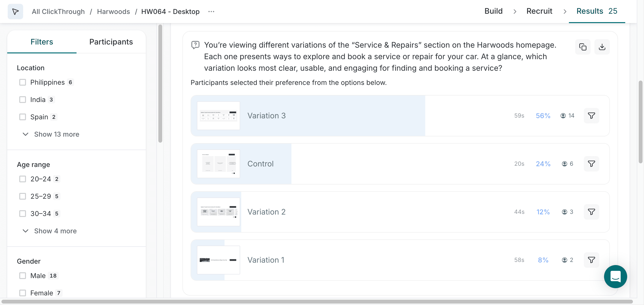The height and width of the screenshot is (305, 644).
Task: Copy the question using copy icon
Action: [x=582, y=47]
